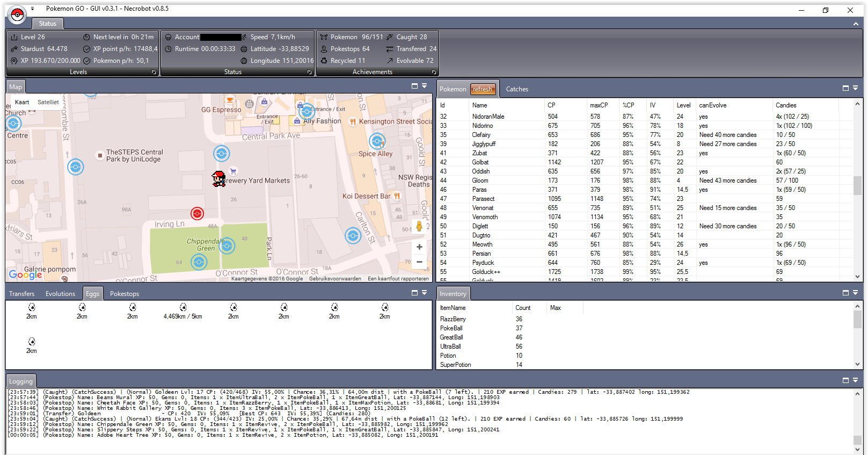Switch map to Satelliet view

tap(48, 102)
